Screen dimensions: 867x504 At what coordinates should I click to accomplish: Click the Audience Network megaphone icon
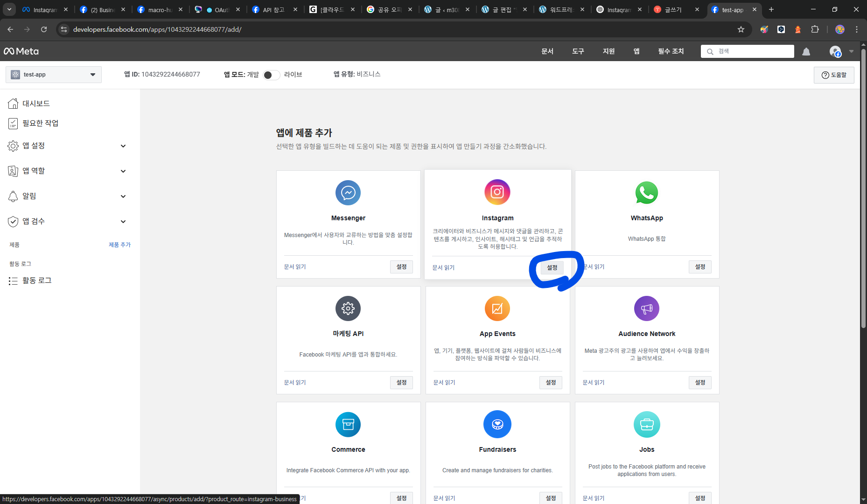point(647,308)
